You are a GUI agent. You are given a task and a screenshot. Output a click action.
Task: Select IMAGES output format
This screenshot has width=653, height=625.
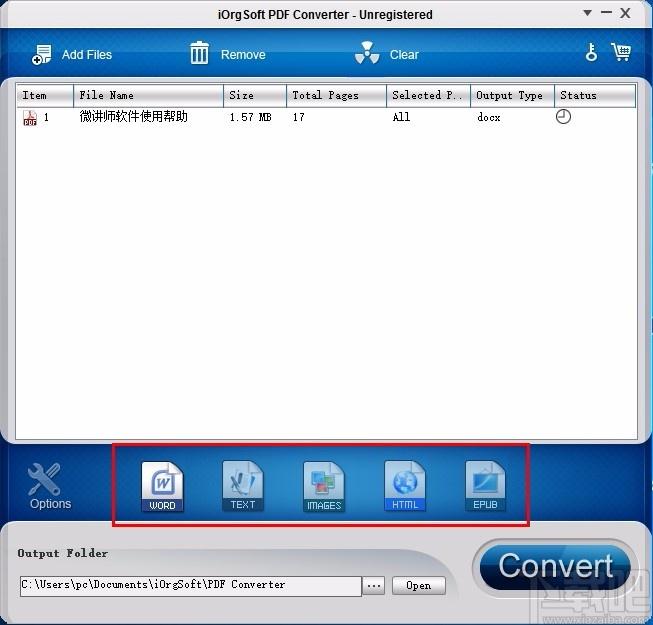click(324, 486)
